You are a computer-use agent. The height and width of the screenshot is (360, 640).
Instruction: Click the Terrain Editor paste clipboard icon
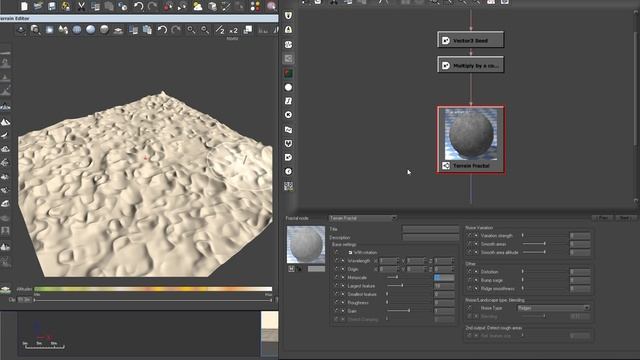pyautogui.click(x=147, y=29)
